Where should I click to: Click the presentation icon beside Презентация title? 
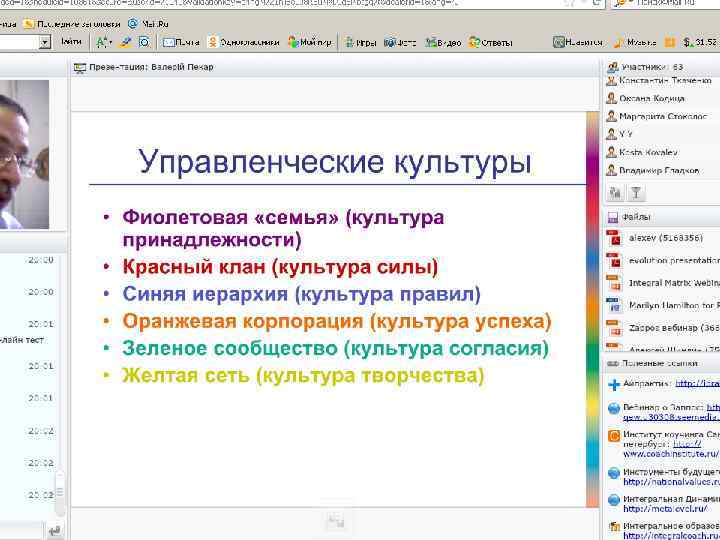80,68
